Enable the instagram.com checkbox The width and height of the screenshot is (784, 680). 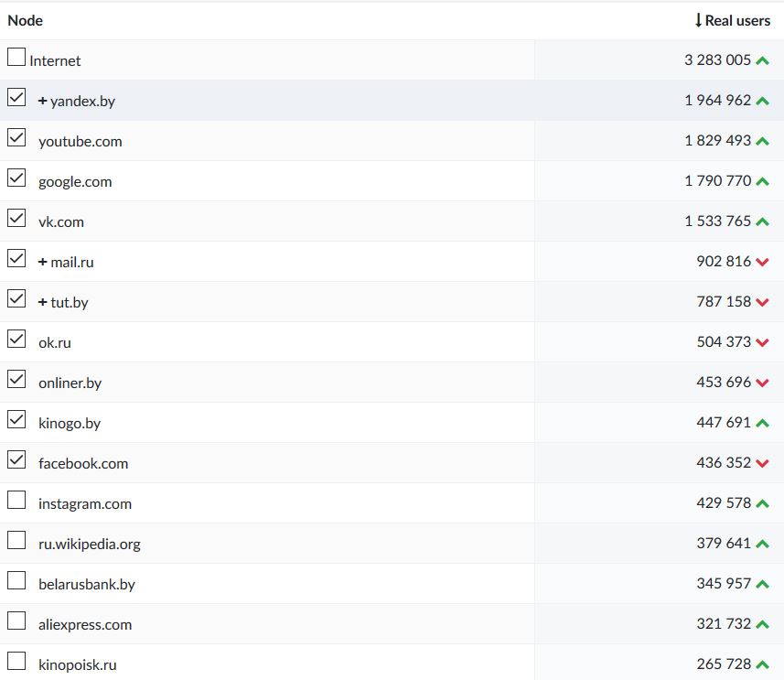(16, 500)
